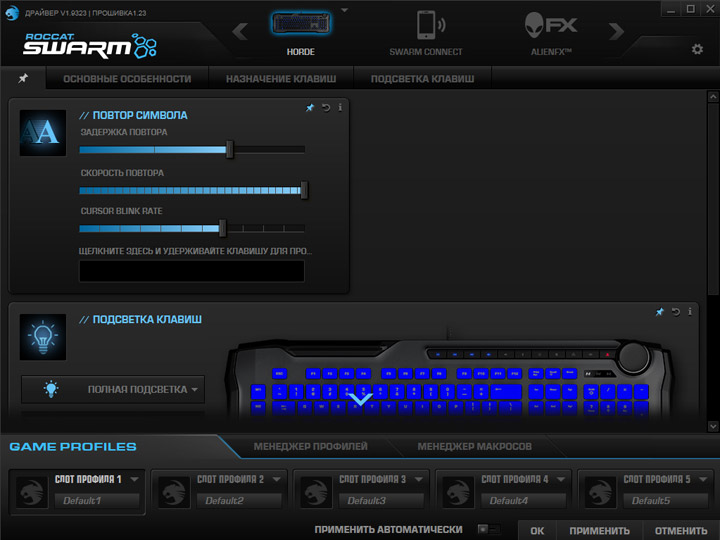The width and height of the screenshot is (720, 540).
Task: Adjust the Cursor Blink Rate slider handle
Action: (x=223, y=228)
